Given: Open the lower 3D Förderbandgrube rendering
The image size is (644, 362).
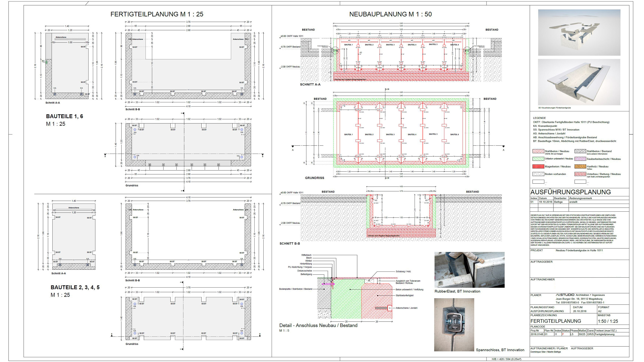Looking at the screenshot, I should click(x=579, y=82).
